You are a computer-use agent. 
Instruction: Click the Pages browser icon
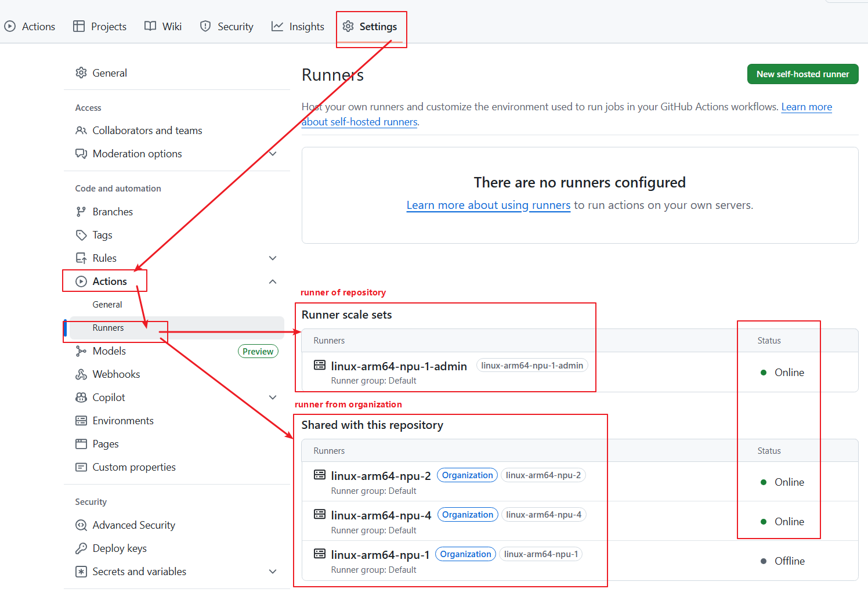point(81,444)
